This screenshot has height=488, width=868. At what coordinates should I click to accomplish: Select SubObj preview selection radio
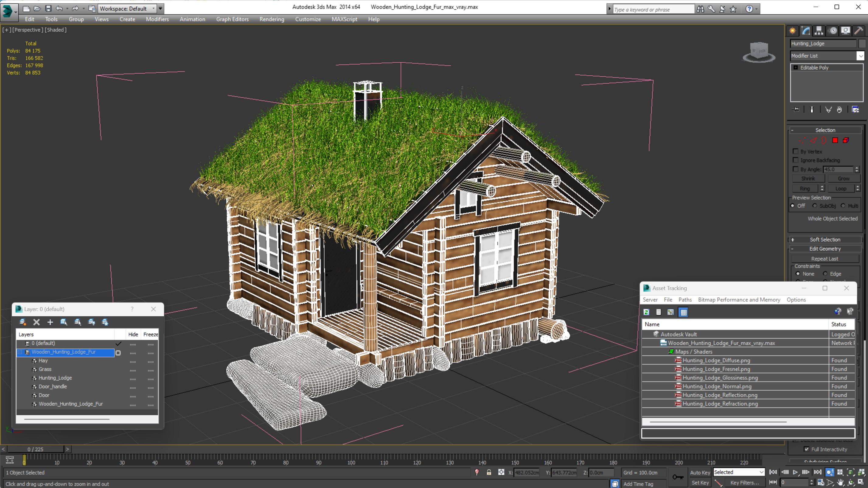[815, 206]
